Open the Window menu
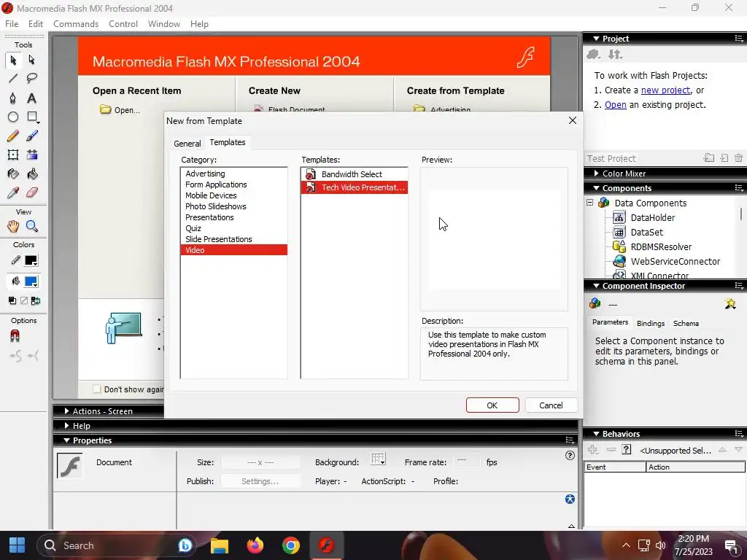 [x=164, y=24]
